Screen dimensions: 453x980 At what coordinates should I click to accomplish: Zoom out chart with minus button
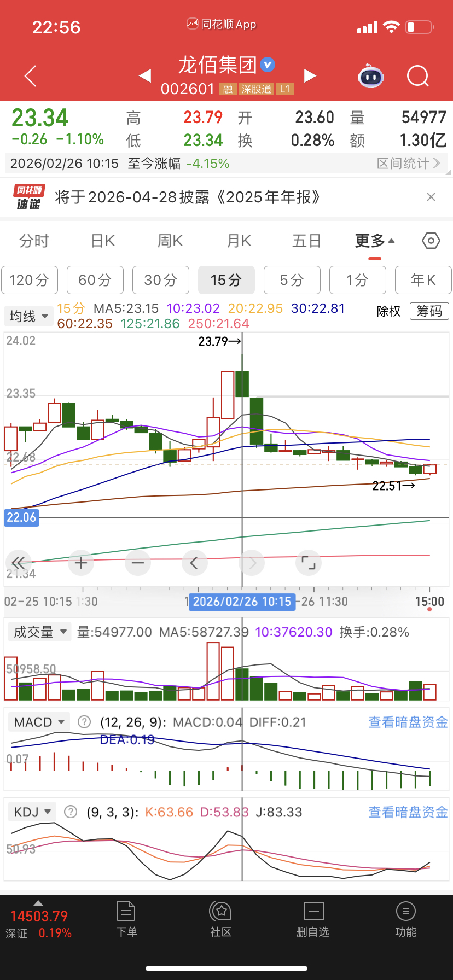pos(137,562)
